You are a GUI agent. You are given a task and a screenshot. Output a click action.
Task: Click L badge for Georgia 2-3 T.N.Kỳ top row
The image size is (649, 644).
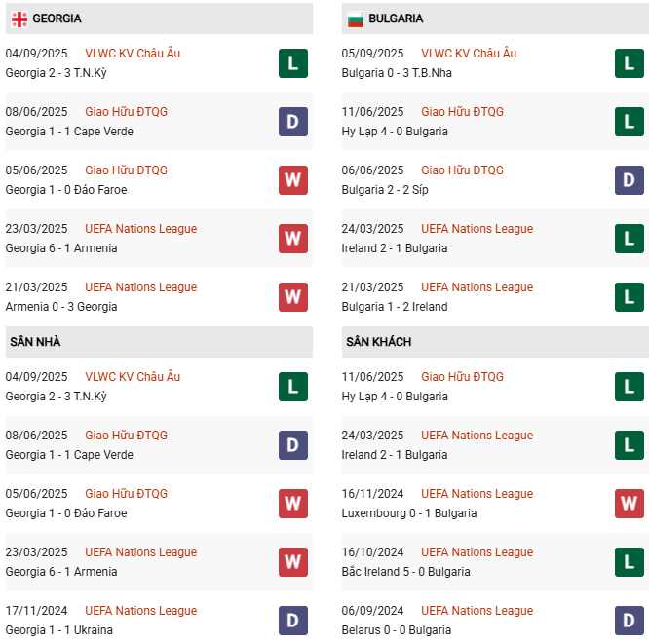(293, 63)
